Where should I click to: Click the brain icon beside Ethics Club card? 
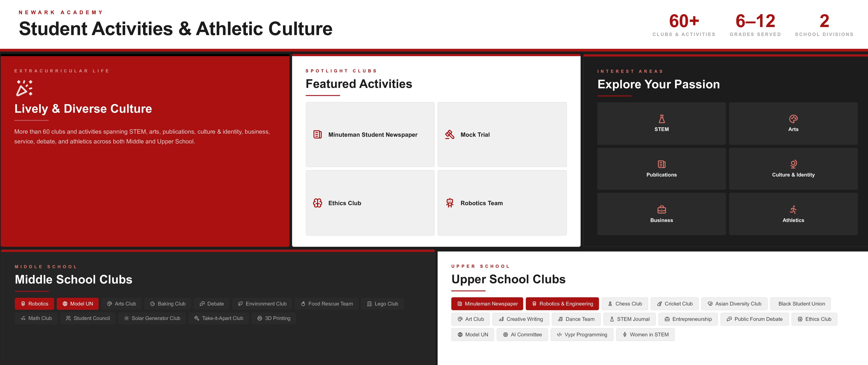[x=317, y=203]
